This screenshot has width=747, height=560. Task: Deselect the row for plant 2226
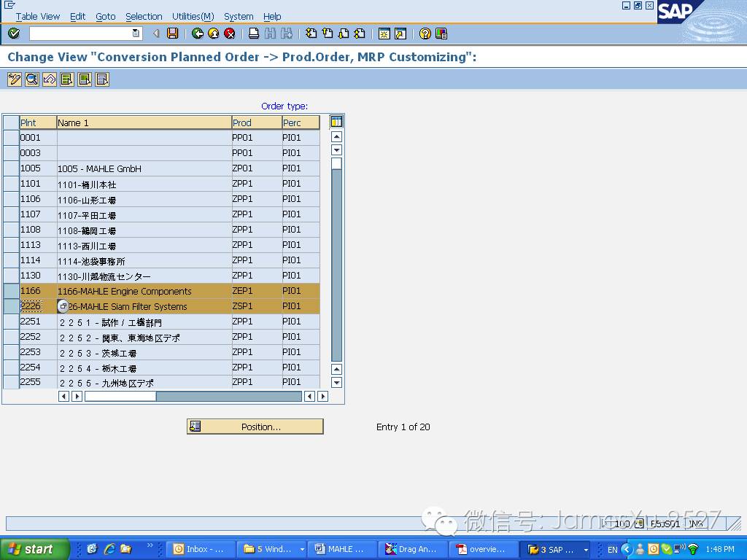(x=11, y=306)
